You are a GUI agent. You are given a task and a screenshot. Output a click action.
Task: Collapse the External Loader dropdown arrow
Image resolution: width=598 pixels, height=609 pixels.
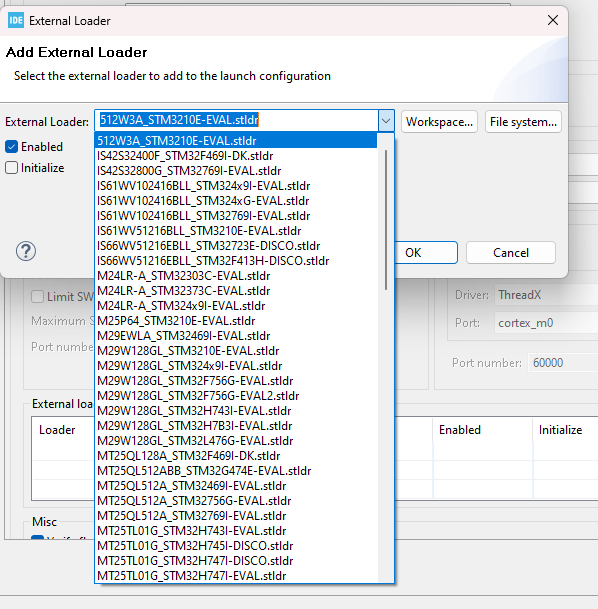tap(386, 121)
